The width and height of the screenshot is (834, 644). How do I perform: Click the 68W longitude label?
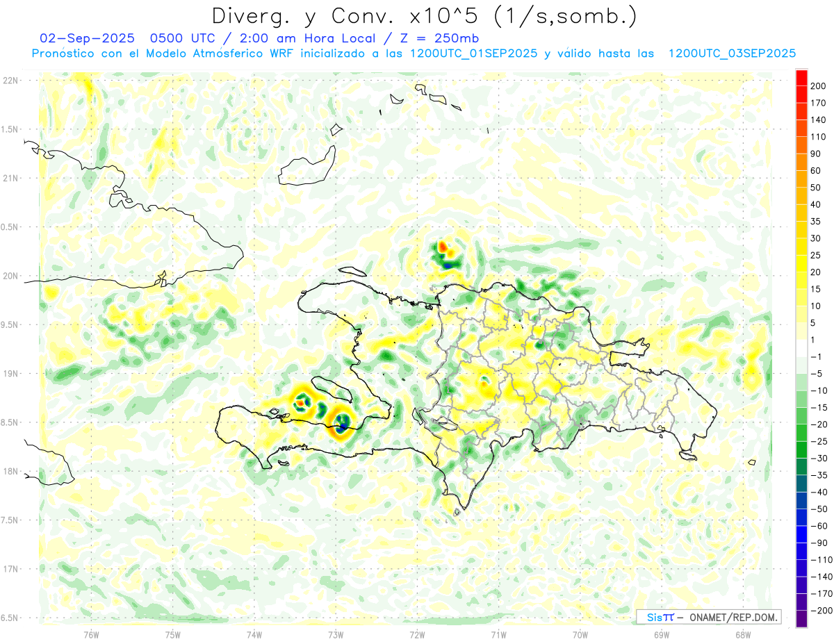pos(743,635)
